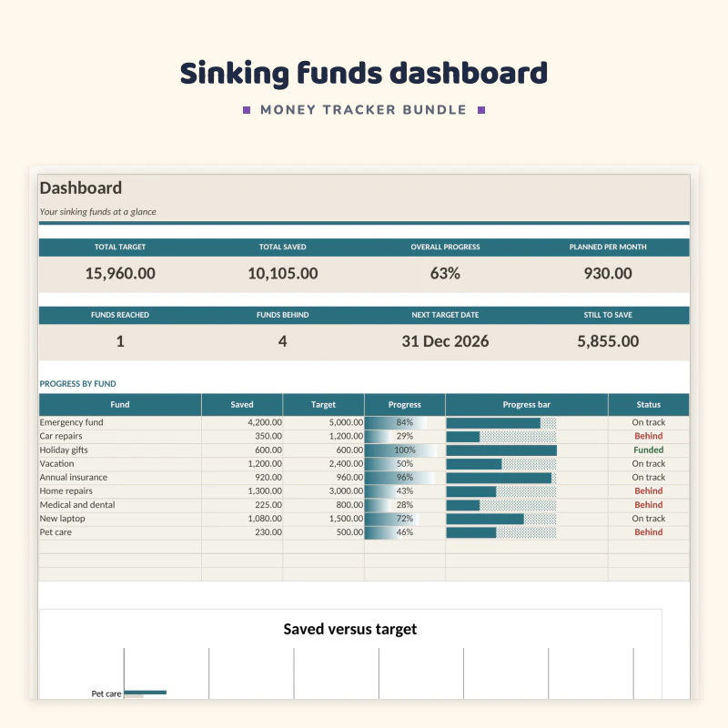Click Annual insurance target 960.00

click(x=350, y=477)
